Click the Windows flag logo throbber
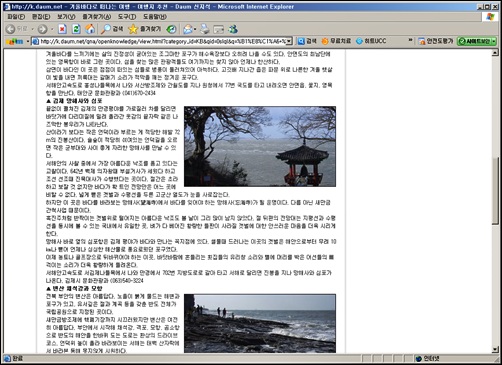This screenshot has height=365, width=502. pos(490,17)
